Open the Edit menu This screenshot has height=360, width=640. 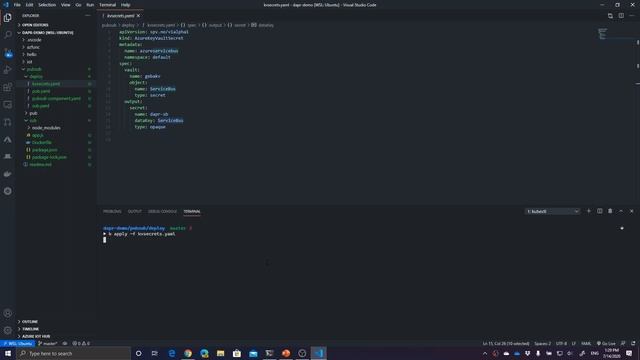[x=29, y=5]
